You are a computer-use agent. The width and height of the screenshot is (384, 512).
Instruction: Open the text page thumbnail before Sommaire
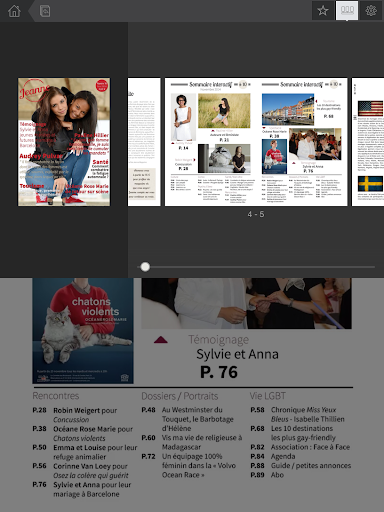(x=144, y=142)
